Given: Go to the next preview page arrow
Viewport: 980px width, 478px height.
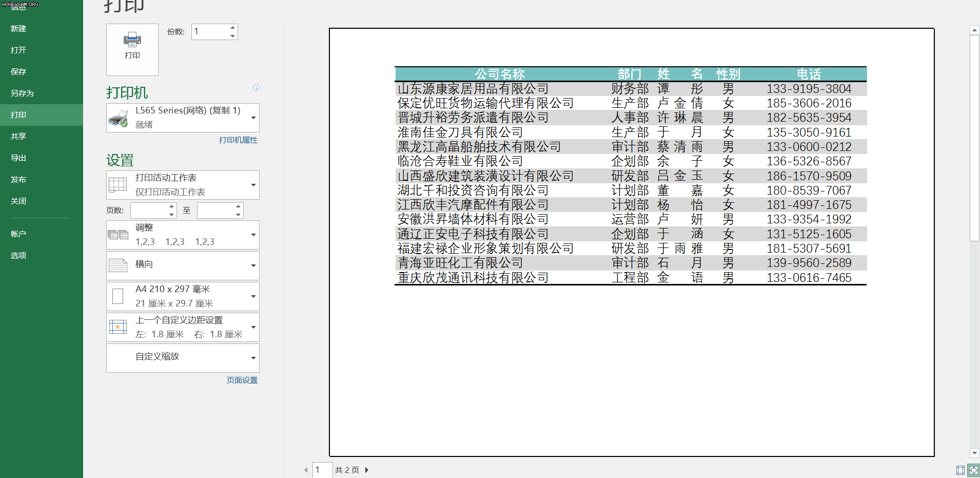Looking at the screenshot, I should (367, 470).
